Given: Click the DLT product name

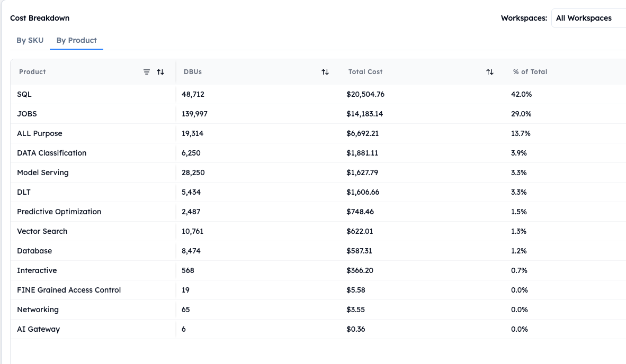Looking at the screenshot, I should click(x=23, y=192).
